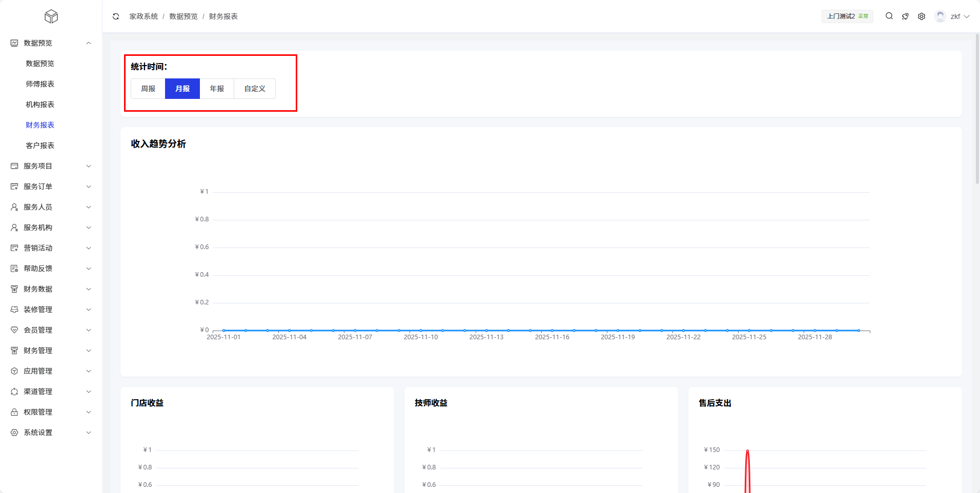Open 客户报表 in the sidebar
Screen dimensions: 980x493
pyautogui.click(x=40, y=146)
